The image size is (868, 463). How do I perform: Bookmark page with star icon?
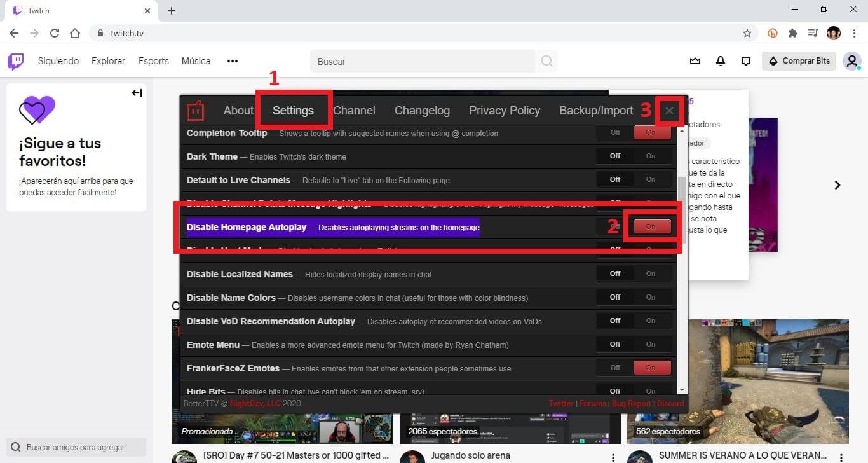pos(747,33)
